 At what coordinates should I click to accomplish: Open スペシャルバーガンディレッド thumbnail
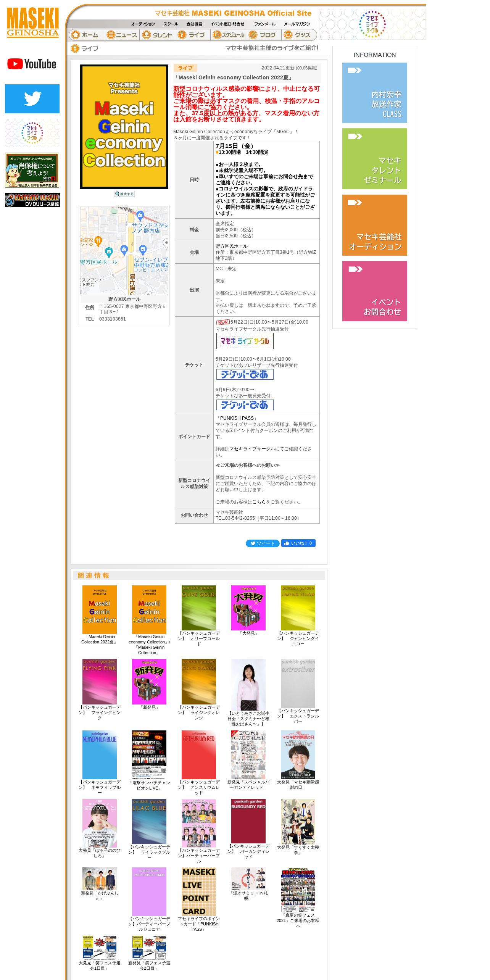(x=248, y=755)
